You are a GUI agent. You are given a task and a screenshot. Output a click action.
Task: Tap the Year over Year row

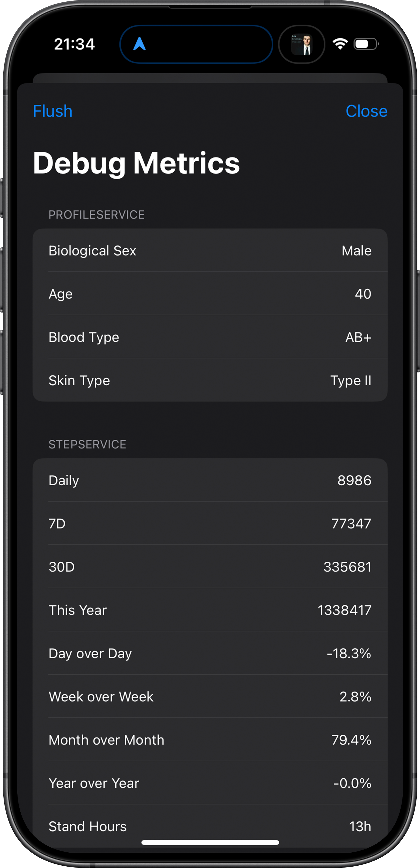(210, 783)
